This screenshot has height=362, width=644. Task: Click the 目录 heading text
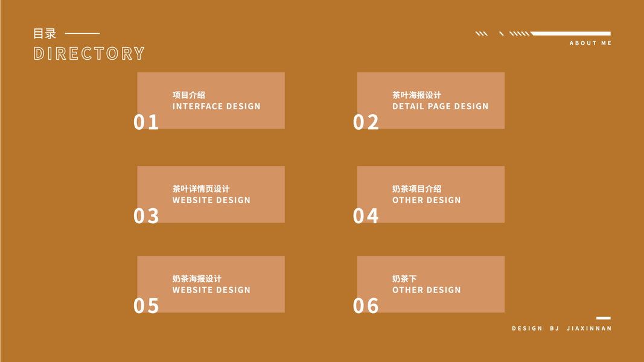coord(44,34)
